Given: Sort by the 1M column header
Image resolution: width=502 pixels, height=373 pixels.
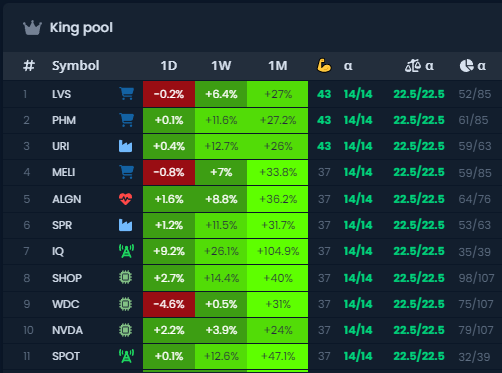Looking at the screenshot, I should coord(278,66).
